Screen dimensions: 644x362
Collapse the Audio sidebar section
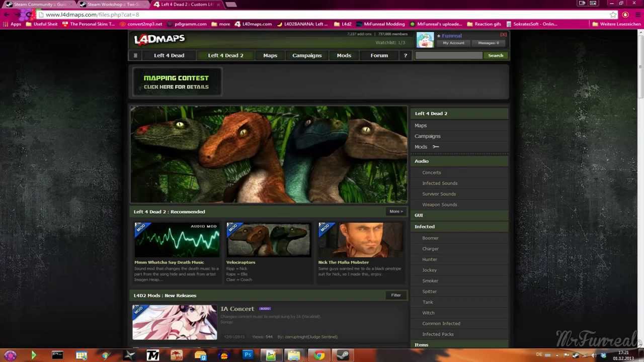coord(459,161)
